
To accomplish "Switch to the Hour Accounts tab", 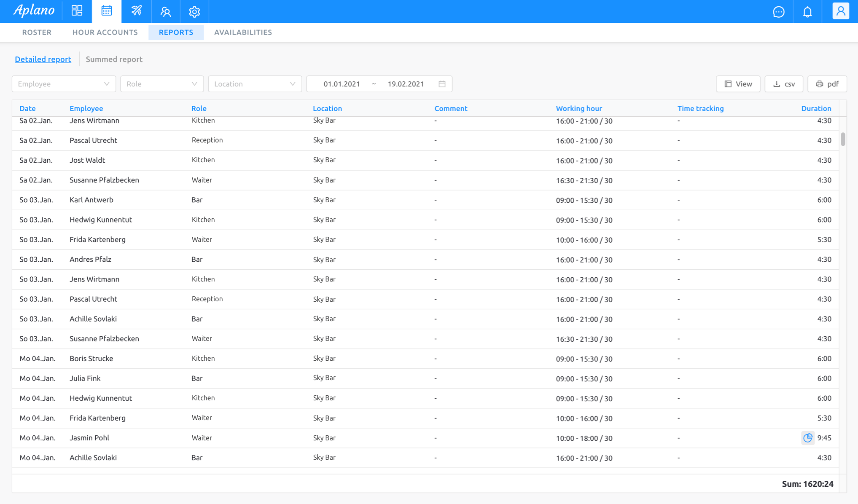I will 105,32.
